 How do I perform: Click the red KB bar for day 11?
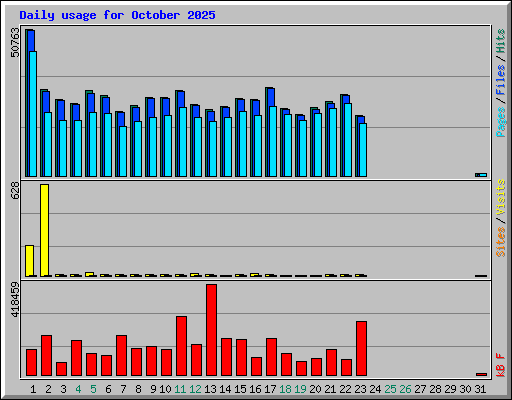pyautogui.click(x=181, y=346)
